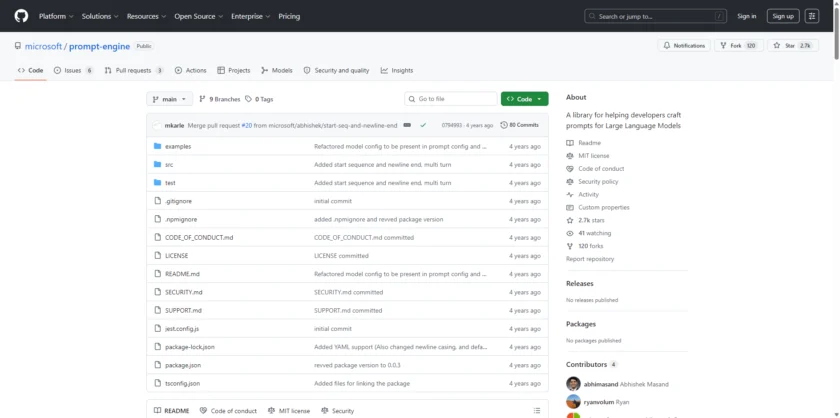Open the tsconfig.json file
The image size is (840, 418).
coord(183,383)
